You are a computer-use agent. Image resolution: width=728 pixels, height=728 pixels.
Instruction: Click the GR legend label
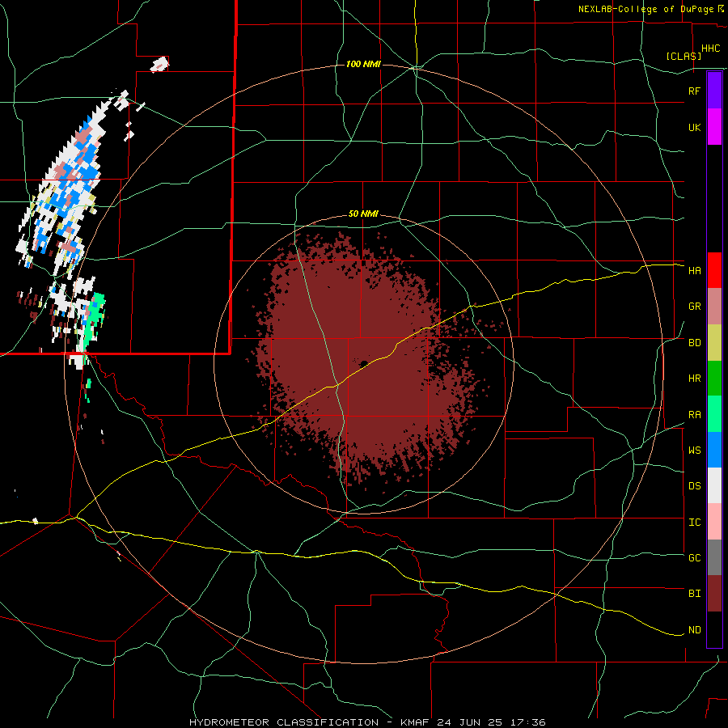[x=694, y=307]
